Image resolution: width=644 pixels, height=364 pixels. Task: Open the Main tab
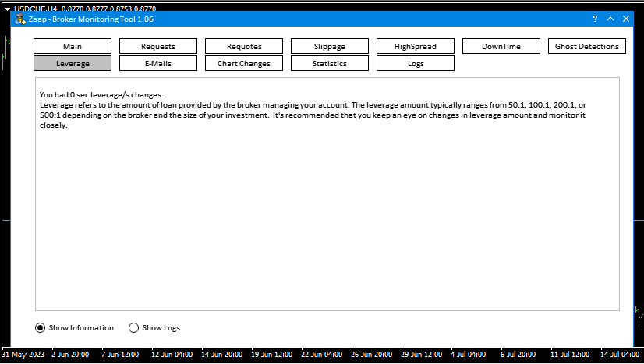73,46
